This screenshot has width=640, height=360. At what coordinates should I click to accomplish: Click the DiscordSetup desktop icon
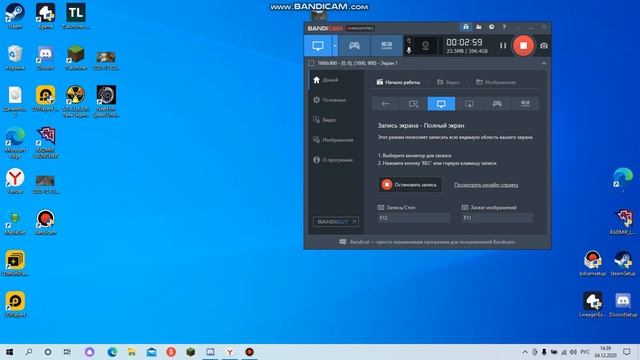point(622,304)
